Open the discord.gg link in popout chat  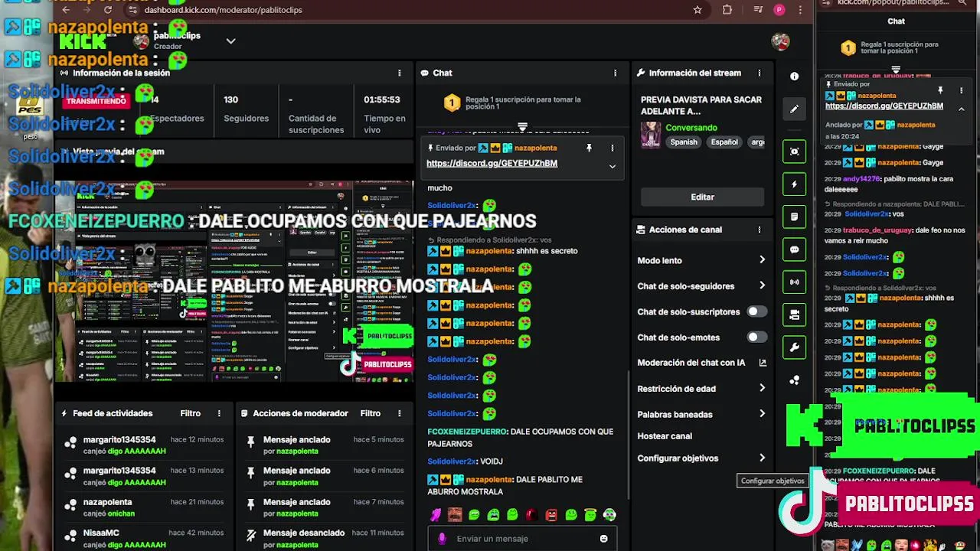tap(884, 106)
